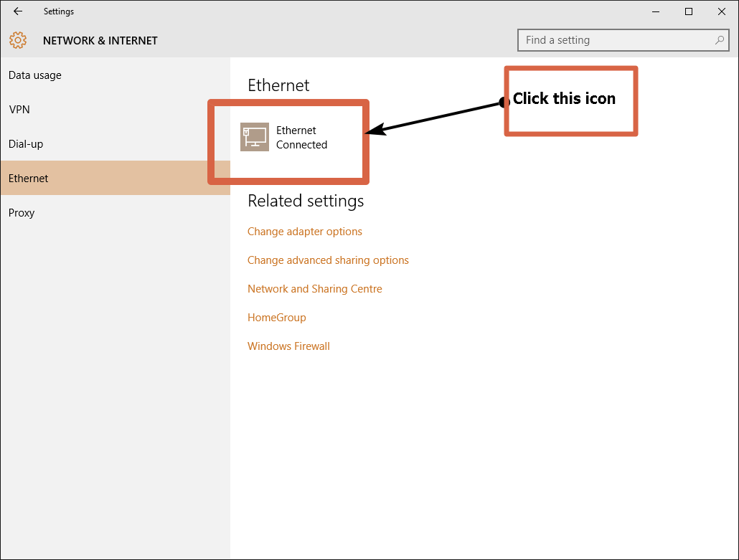Click the Ethernet connection monitor icon
The image size is (739, 560).
(255, 137)
